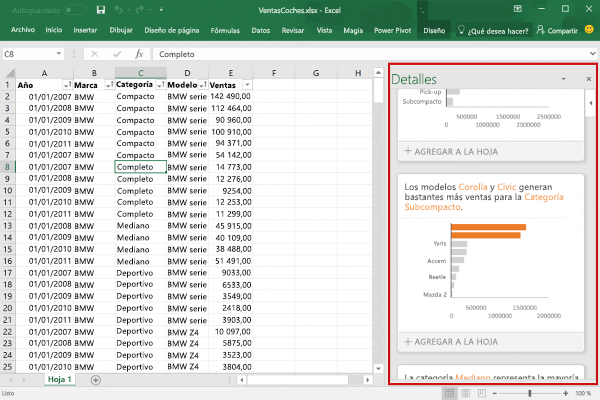Open the Categoría column filter dropdown
Image resolution: width=600 pixels, height=400 pixels.
click(161, 85)
